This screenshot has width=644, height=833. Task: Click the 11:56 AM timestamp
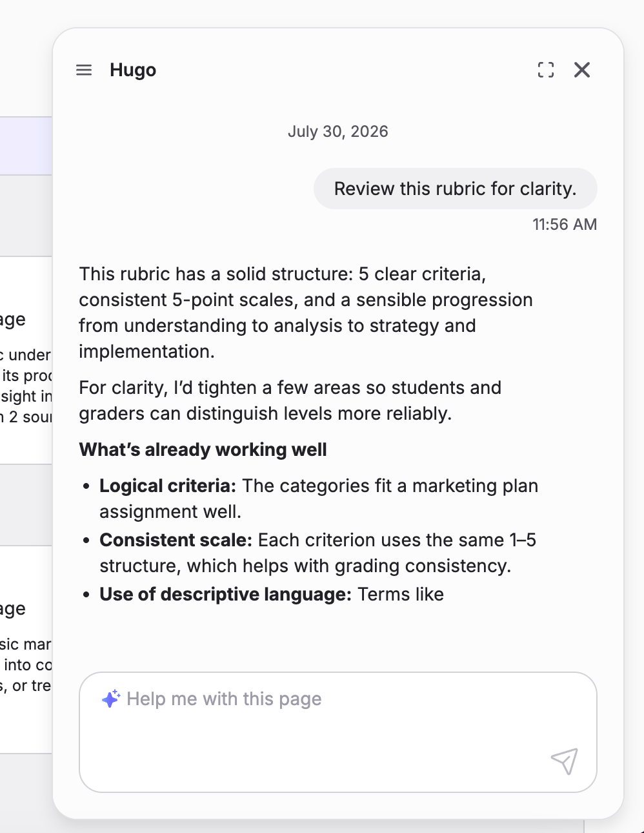pyautogui.click(x=565, y=224)
